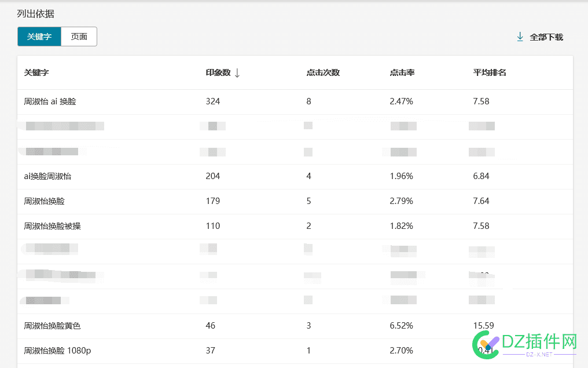Select the keyword row with 324 impressions
The width and height of the screenshot is (588, 368).
click(x=295, y=102)
